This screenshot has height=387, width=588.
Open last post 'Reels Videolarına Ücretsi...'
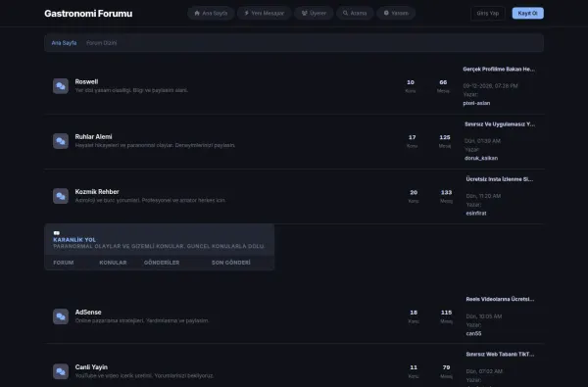(500, 299)
